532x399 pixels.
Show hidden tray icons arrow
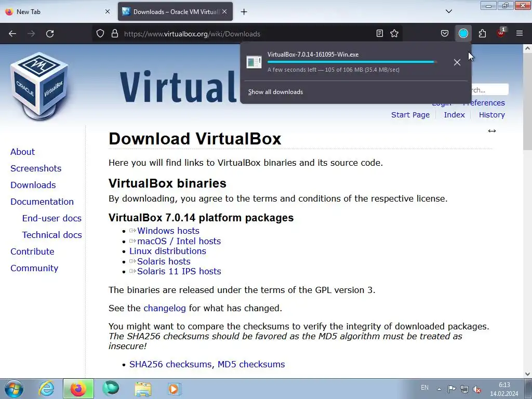pyautogui.click(x=439, y=389)
